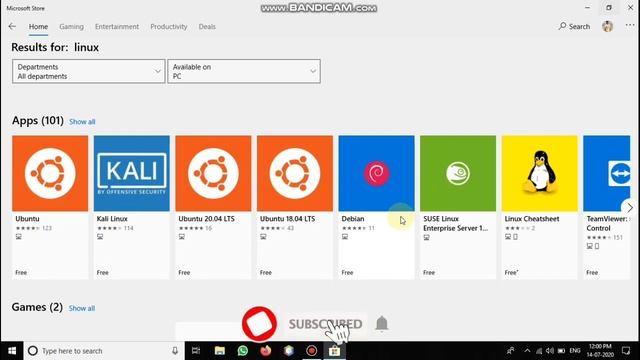Image resolution: width=640 pixels, height=360 pixels.
Task: Click the network icon in tray
Action: [x=539, y=351]
